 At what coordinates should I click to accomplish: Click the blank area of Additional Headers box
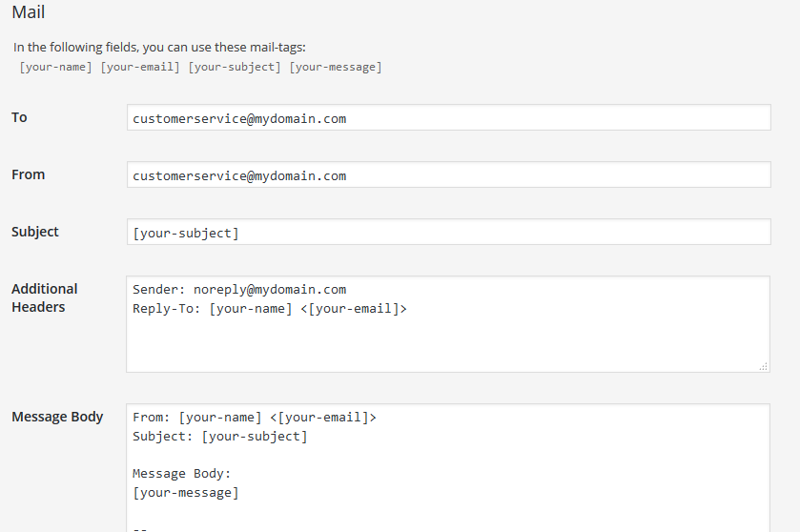(448, 343)
